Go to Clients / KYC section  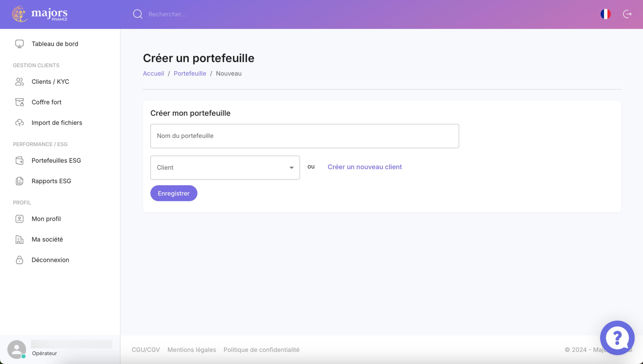coord(50,82)
